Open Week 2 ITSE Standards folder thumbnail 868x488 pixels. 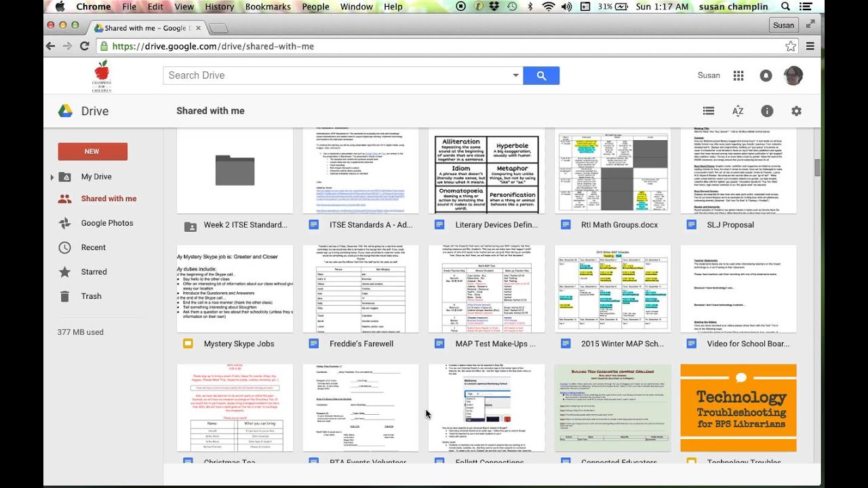[235, 170]
